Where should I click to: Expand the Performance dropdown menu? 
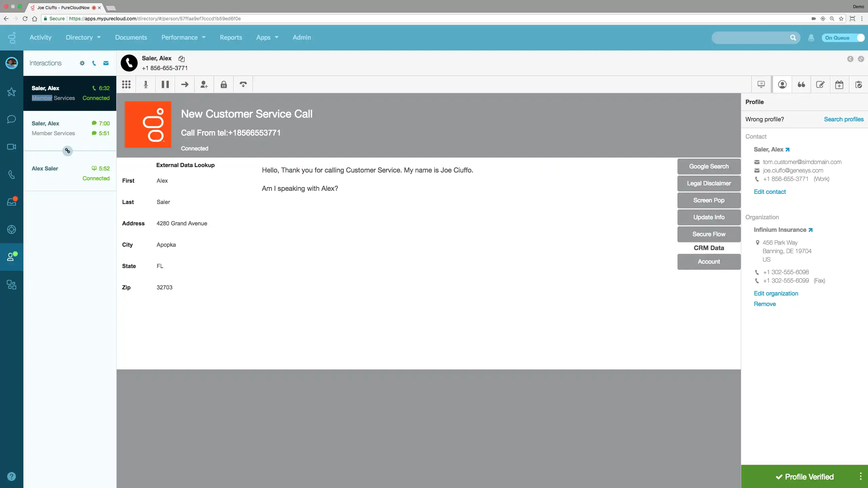[x=183, y=37]
